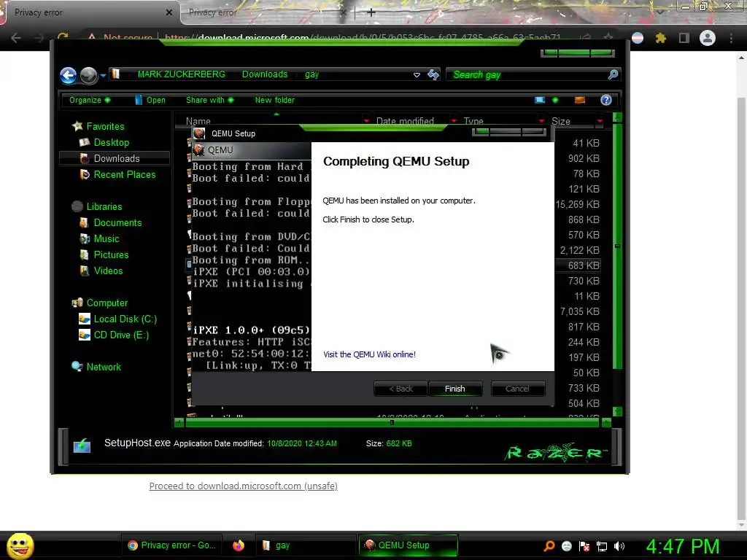The image size is (747, 560).
Task: Click the Cancel button in QEMU Setup
Action: (517, 389)
